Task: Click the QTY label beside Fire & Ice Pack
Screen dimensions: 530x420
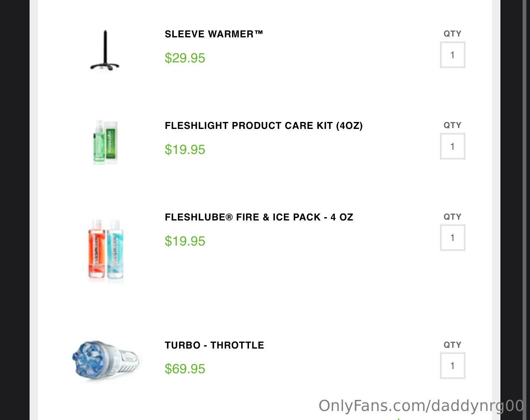Action: (452, 217)
